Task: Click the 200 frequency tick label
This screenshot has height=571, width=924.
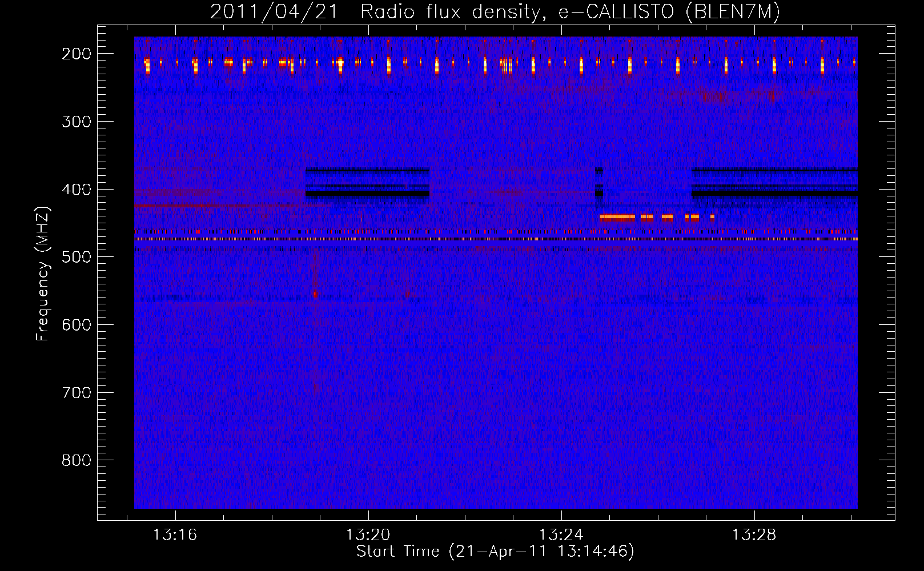Action: tap(77, 54)
